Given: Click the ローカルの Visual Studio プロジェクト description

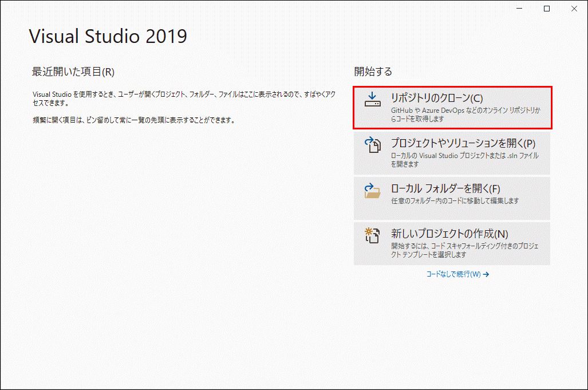Looking at the screenshot, I should (465, 160).
